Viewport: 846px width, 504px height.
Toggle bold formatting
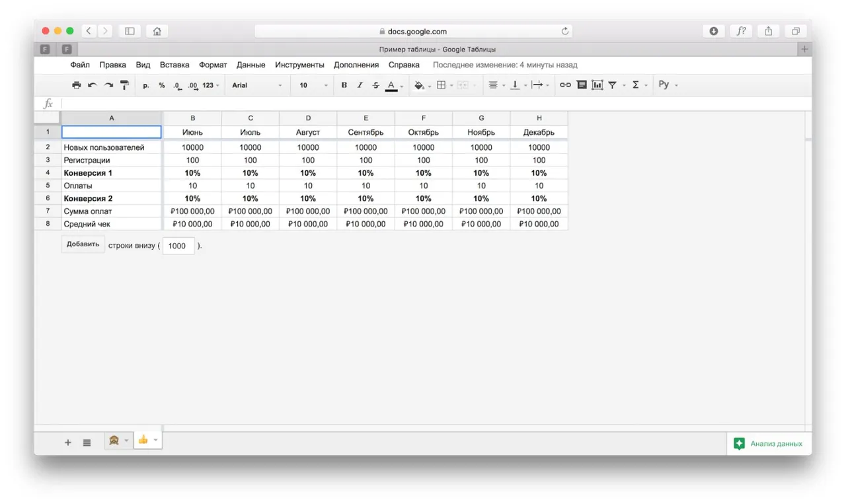point(344,85)
